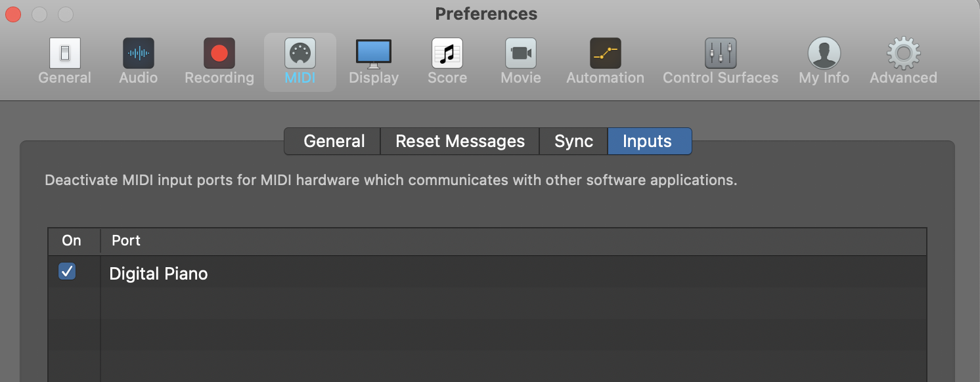Select the Recording preferences icon
The width and height of the screenshot is (980, 382).
tap(219, 53)
